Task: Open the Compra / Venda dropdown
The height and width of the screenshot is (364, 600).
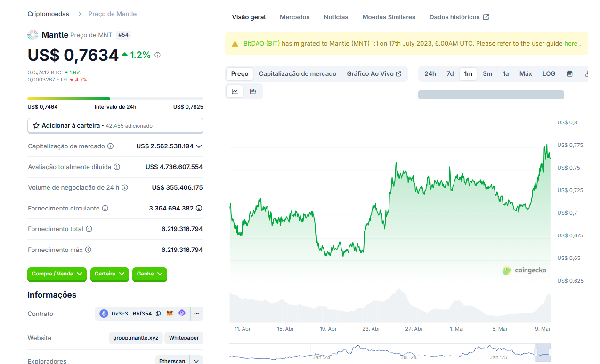Action: pos(57,274)
